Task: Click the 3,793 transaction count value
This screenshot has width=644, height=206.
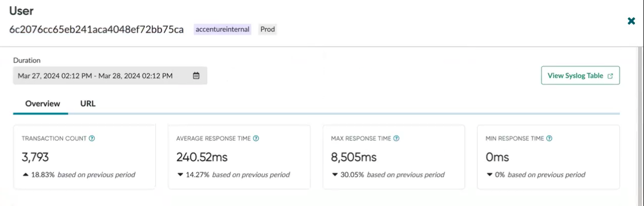Action: pos(35,157)
